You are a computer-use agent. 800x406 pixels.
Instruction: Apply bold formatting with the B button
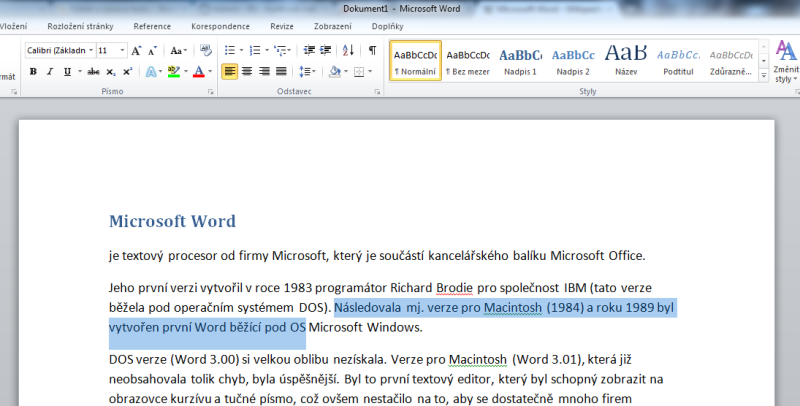pyautogui.click(x=33, y=72)
